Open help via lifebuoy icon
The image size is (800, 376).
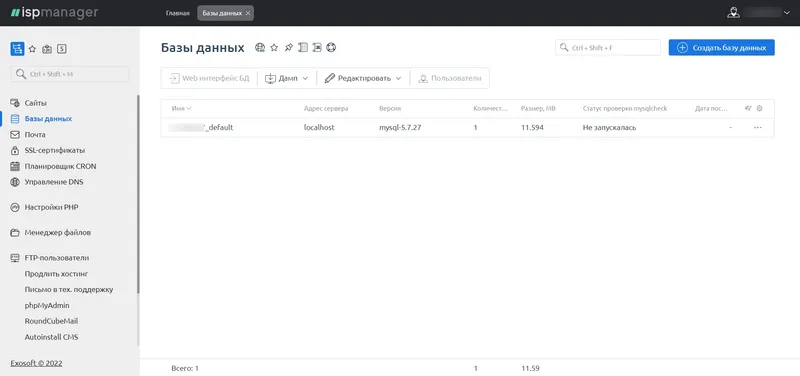(332, 47)
